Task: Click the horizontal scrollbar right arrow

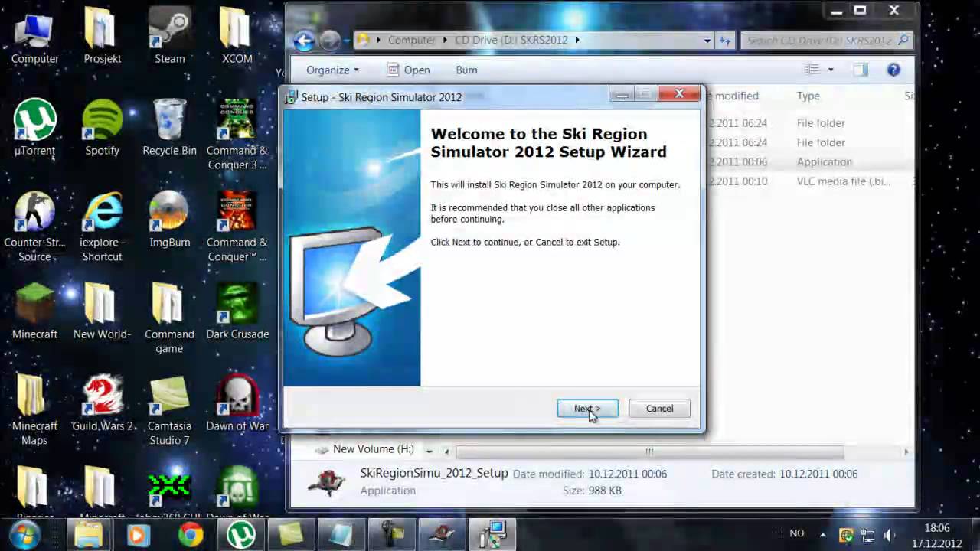Action: click(906, 452)
